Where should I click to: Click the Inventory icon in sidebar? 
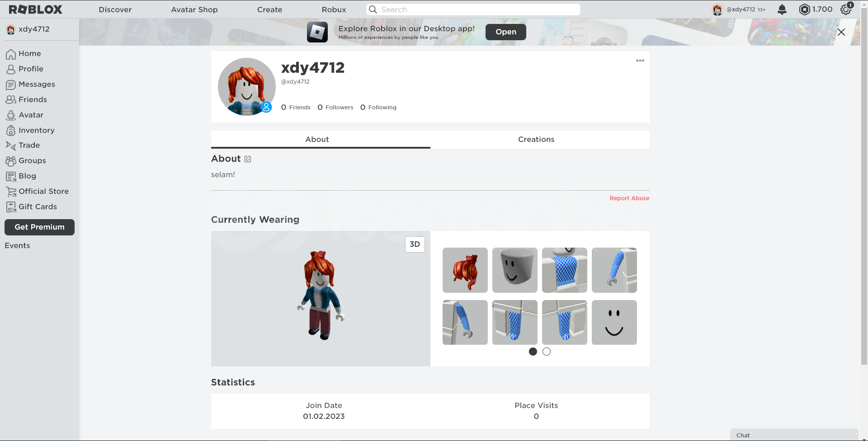click(11, 131)
